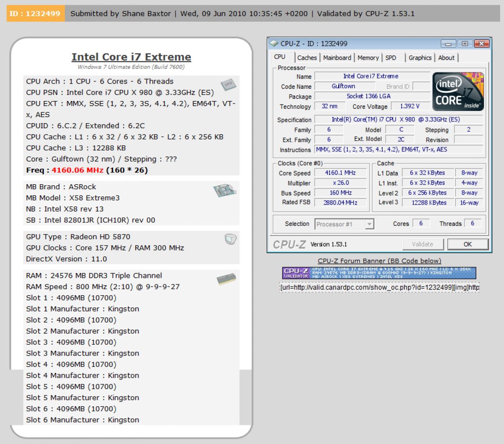Expand the Processor #1 selection dropdown
The height and width of the screenshot is (444, 504).
coord(370,224)
